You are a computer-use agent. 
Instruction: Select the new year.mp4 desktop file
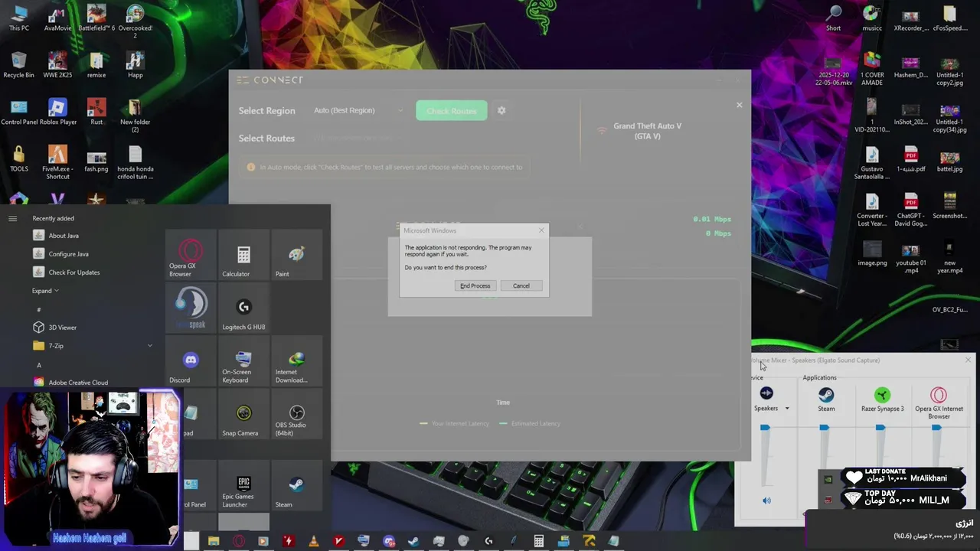click(949, 258)
